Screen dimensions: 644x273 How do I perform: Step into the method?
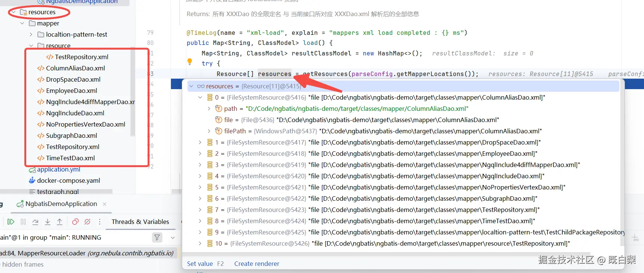coord(48,222)
